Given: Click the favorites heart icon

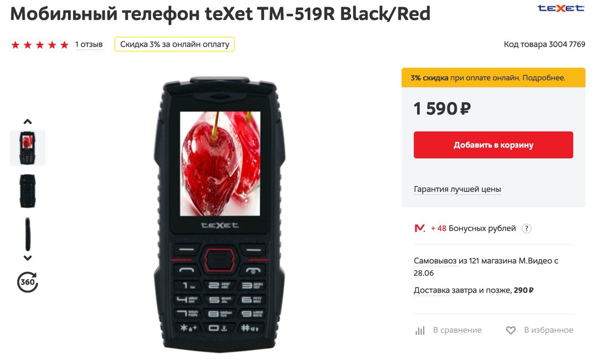Looking at the screenshot, I should [511, 331].
